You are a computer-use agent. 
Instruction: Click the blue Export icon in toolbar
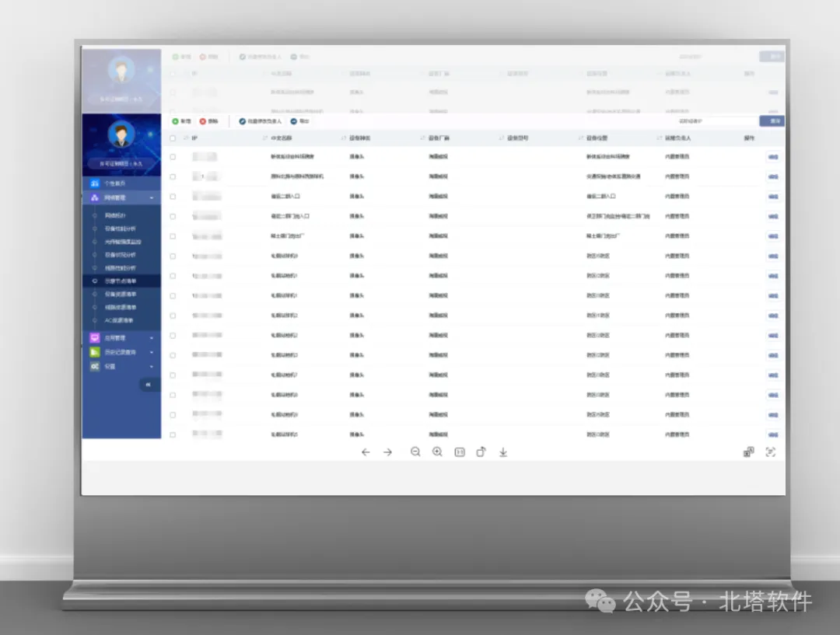293,121
